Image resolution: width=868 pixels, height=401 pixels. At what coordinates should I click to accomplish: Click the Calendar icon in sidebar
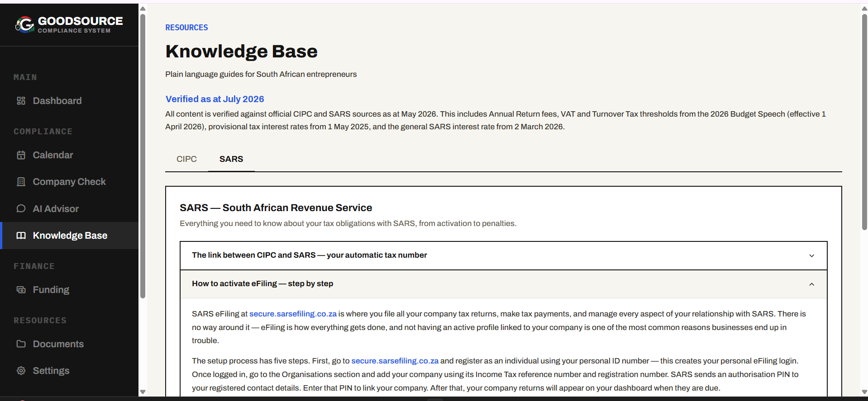(21, 155)
